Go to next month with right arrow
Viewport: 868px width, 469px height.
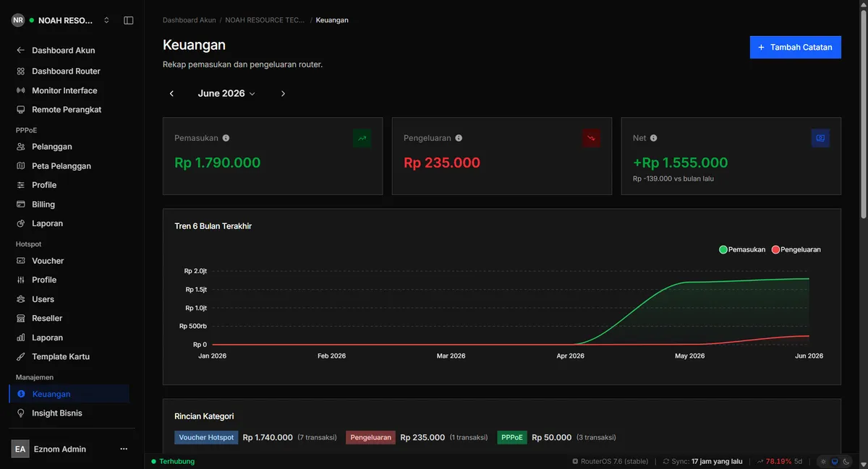(283, 93)
